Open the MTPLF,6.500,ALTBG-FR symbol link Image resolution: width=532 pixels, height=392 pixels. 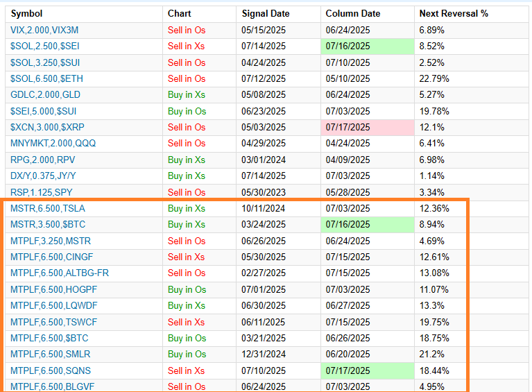[x=60, y=273]
